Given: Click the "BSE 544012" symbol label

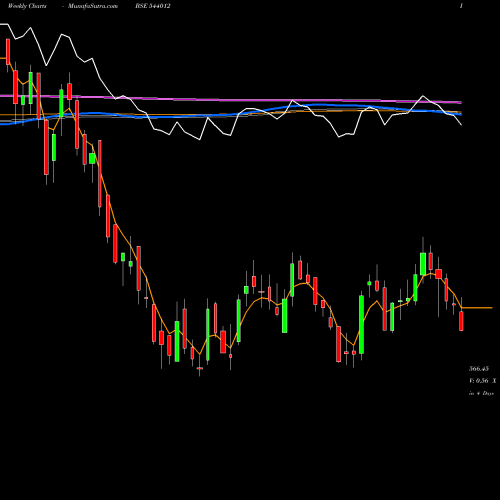Looking at the screenshot, I should click(153, 6).
